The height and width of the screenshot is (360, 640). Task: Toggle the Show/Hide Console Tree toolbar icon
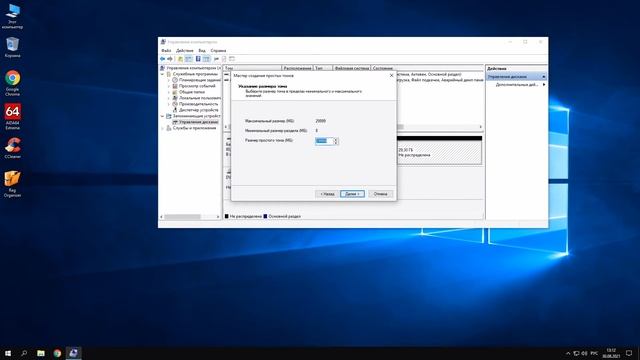click(x=189, y=59)
